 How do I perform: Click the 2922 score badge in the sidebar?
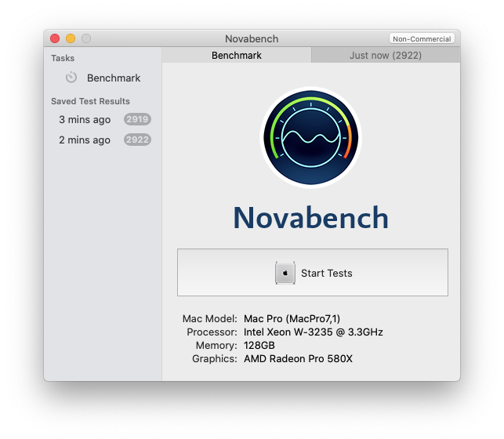pos(137,140)
